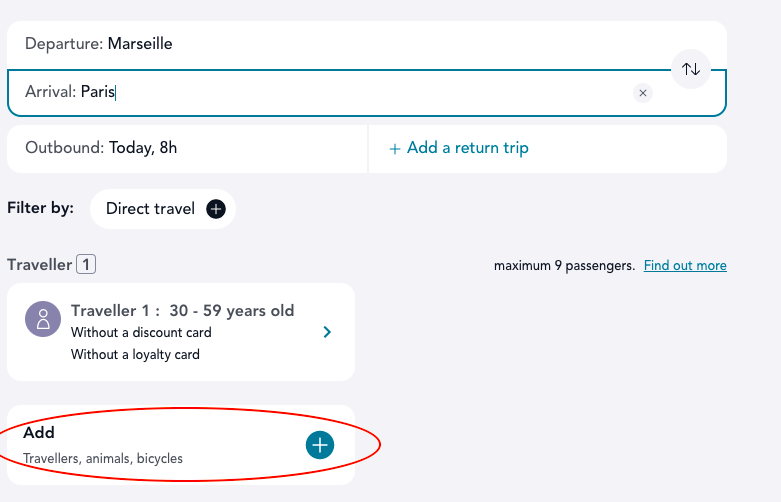
Task: Click the Traveller section heading
Action: tap(39, 265)
